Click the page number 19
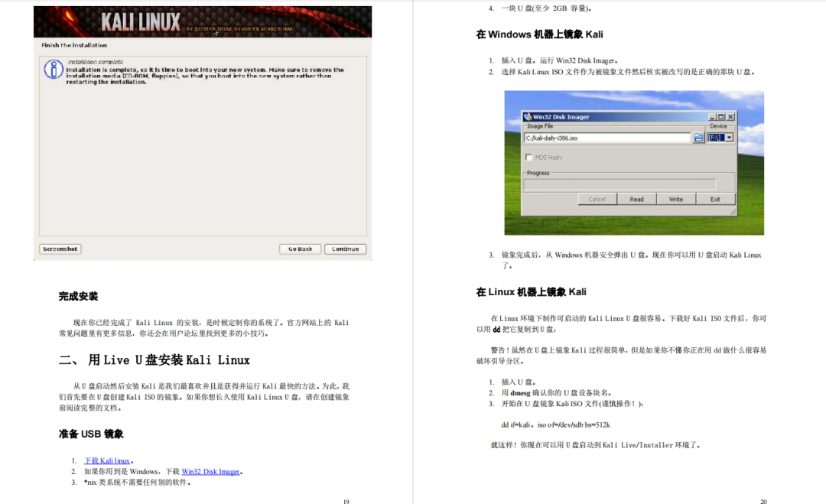The height and width of the screenshot is (504, 826). tap(346, 502)
